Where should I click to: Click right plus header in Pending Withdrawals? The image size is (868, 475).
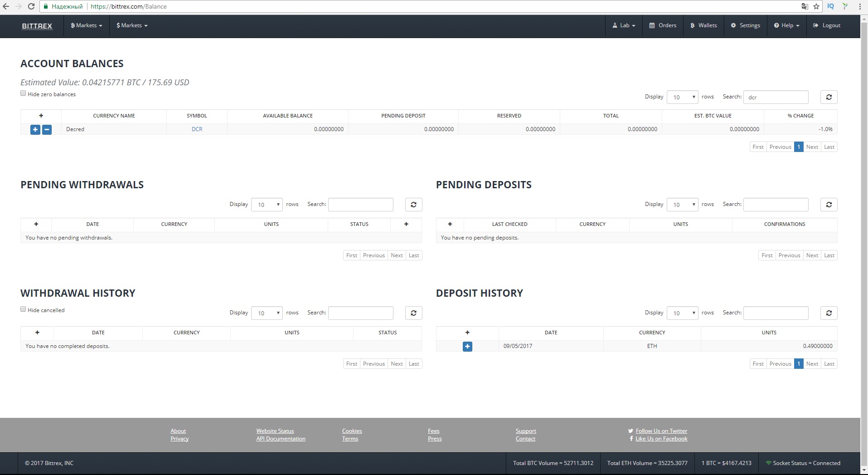406,224
